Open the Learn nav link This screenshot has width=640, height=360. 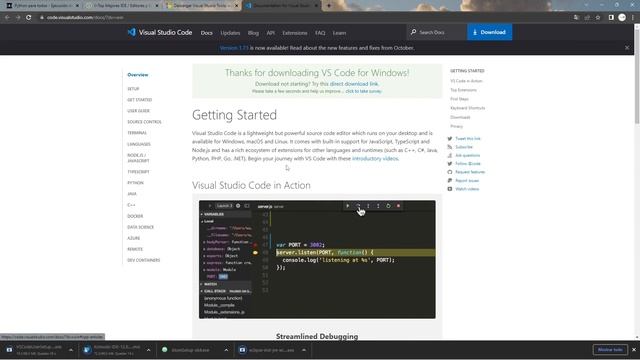pos(339,33)
